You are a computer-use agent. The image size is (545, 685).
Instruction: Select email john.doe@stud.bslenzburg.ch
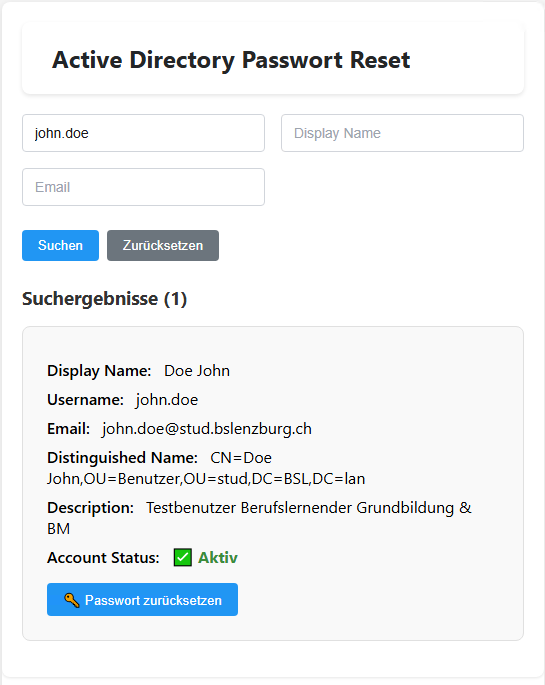coord(207,429)
